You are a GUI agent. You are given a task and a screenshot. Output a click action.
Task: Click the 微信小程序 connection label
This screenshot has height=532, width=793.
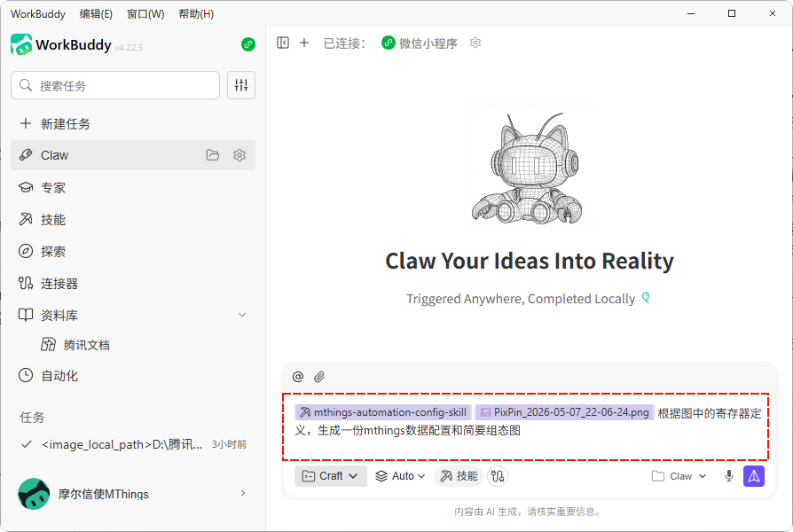[x=420, y=43]
